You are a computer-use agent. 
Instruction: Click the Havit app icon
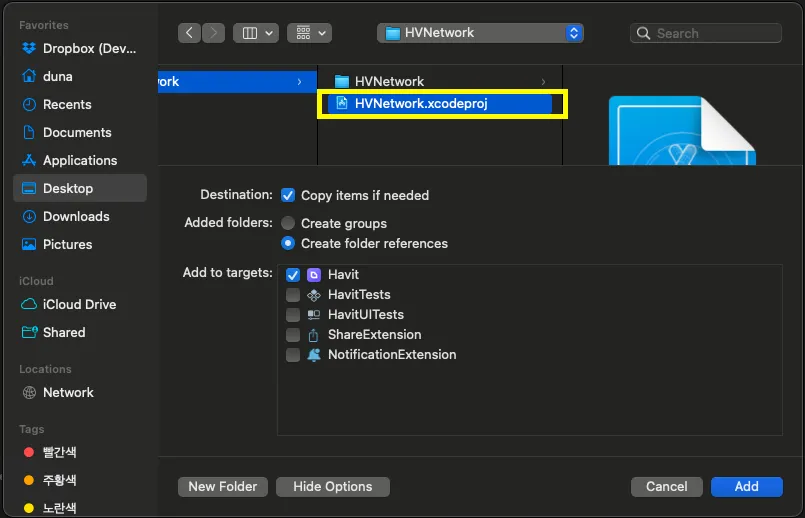[x=314, y=275]
